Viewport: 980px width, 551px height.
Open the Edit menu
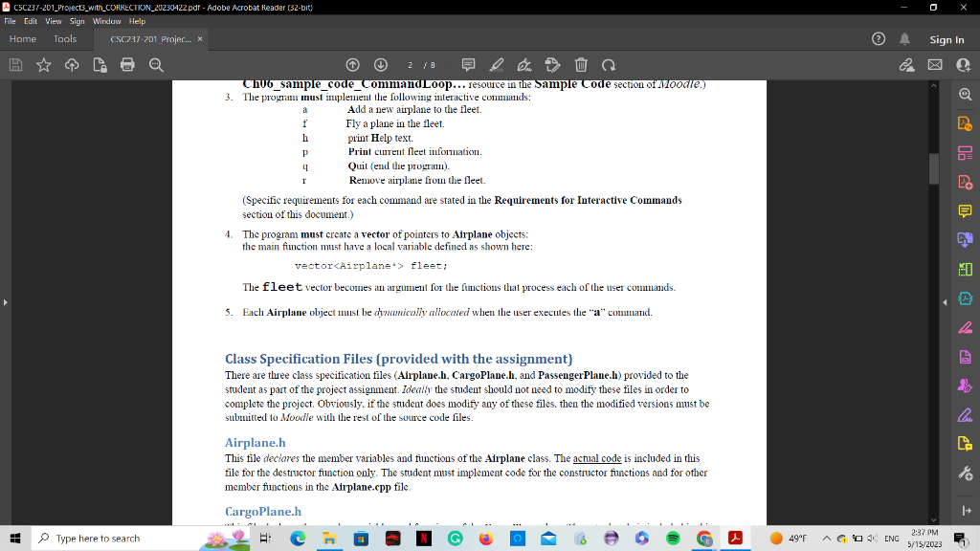tap(31, 21)
